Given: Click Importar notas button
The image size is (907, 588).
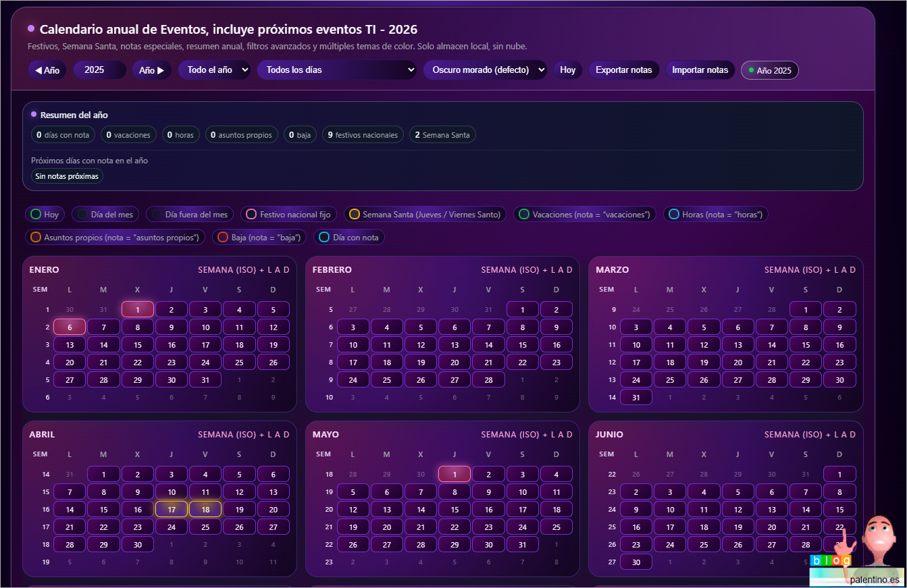Looking at the screenshot, I should coord(700,70).
